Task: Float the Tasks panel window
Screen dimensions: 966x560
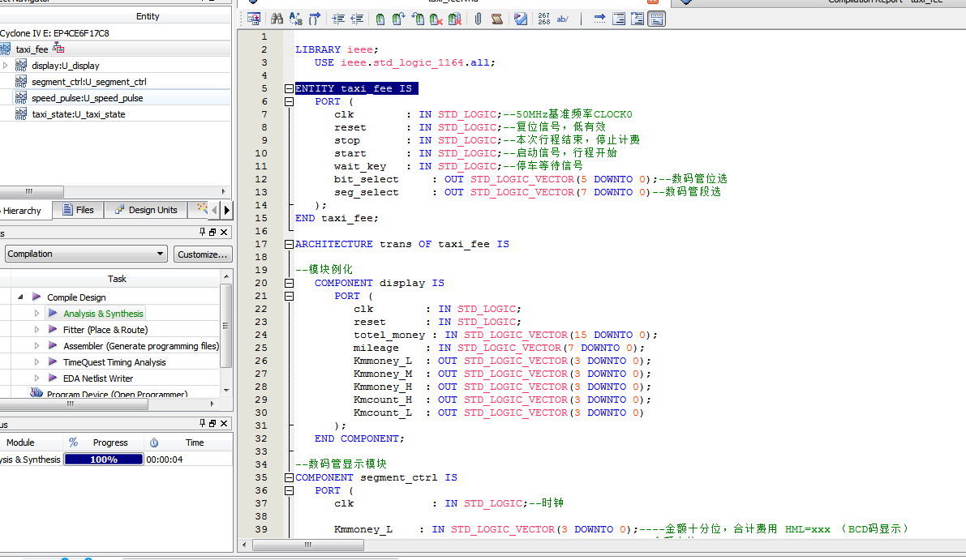Action: [213, 232]
